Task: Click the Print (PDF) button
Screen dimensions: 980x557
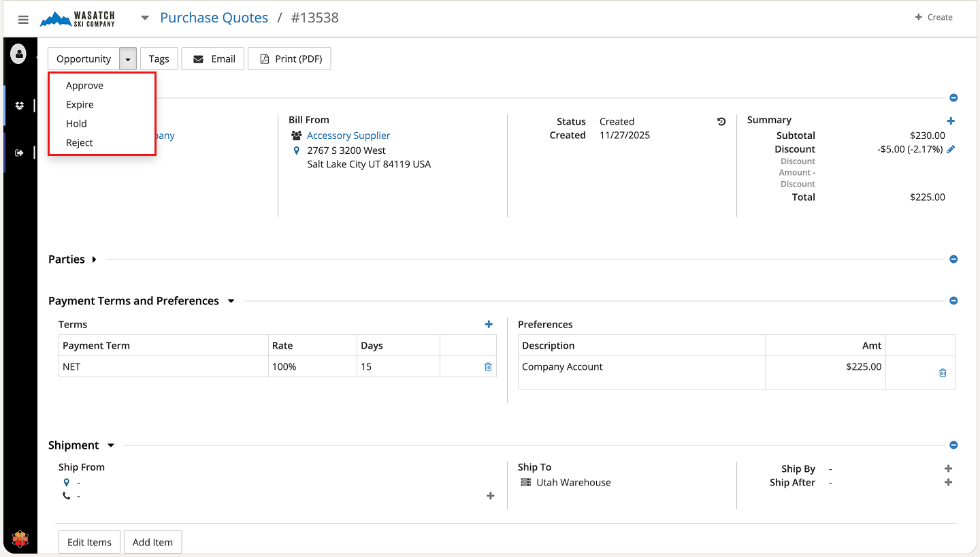Action: pos(289,59)
